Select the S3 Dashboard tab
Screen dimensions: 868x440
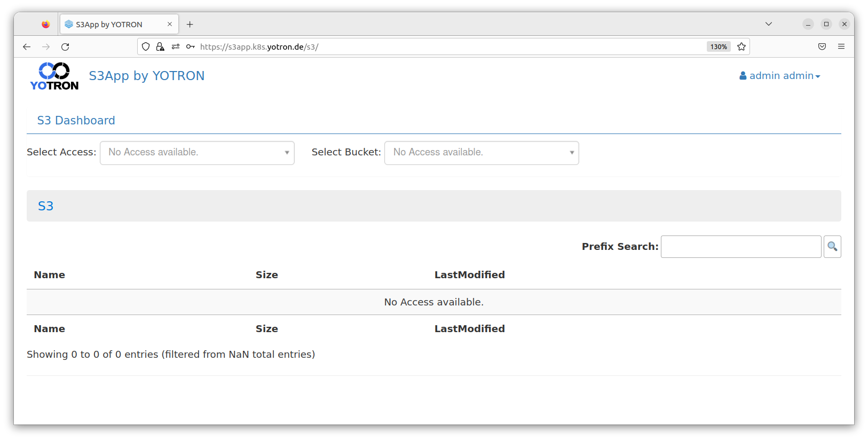point(76,121)
